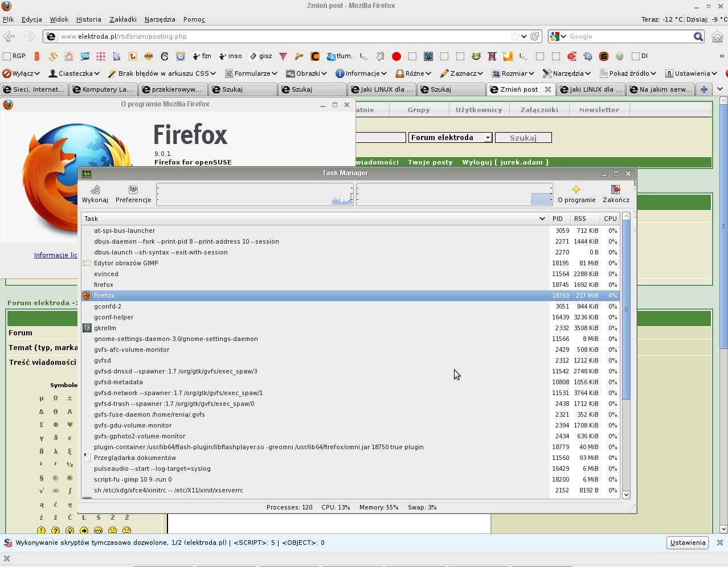Sort processes by CPU column
This screenshot has width=728, height=567.
(610, 219)
